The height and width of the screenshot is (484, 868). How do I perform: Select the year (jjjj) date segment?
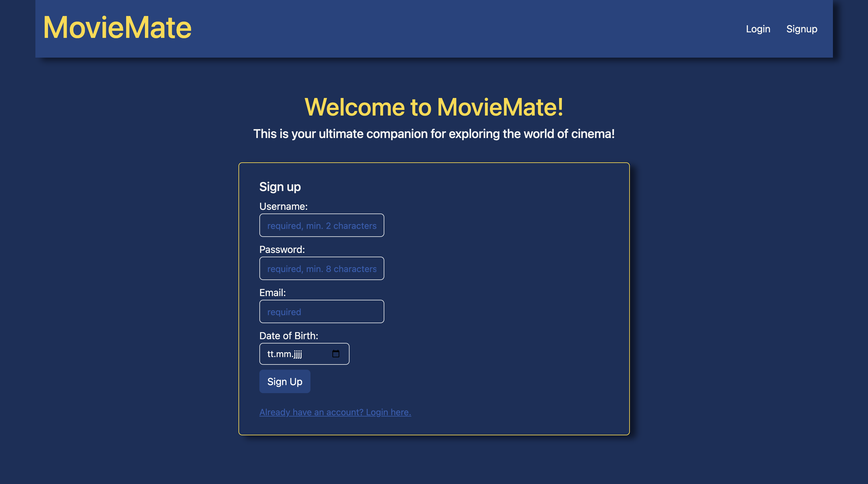click(298, 354)
